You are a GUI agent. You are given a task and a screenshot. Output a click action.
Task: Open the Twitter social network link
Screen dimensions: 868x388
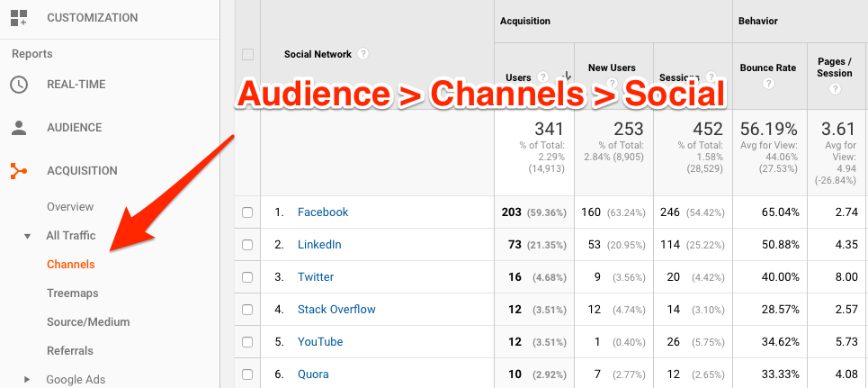[316, 277]
